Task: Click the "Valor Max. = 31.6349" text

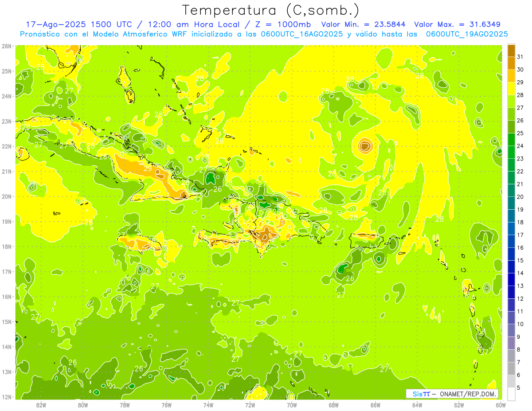Action: pyautogui.click(x=457, y=24)
